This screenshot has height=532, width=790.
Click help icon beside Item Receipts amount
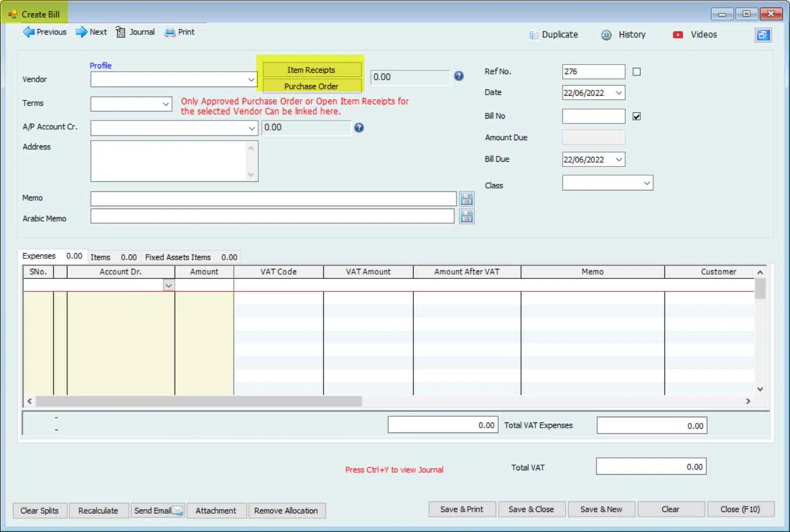point(459,76)
